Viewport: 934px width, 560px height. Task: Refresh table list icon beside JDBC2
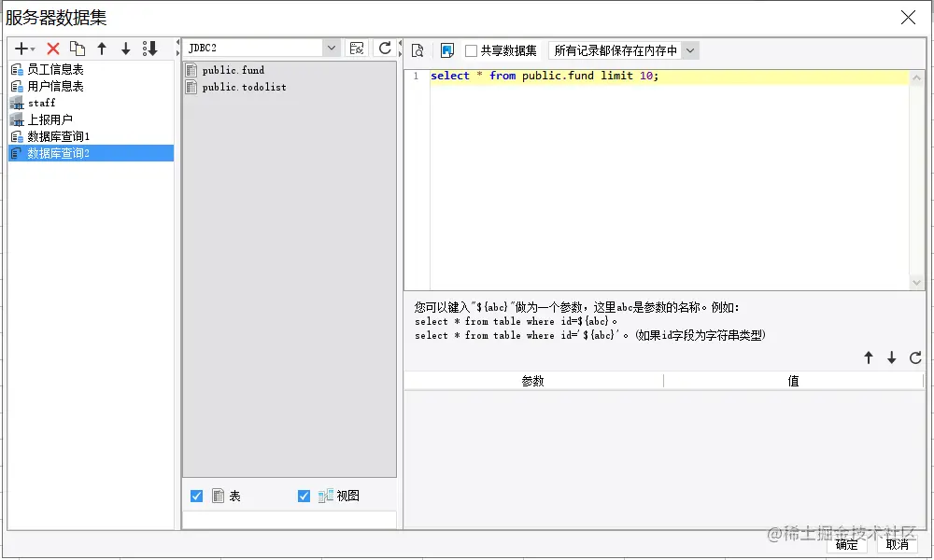pyautogui.click(x=385, y=49)
